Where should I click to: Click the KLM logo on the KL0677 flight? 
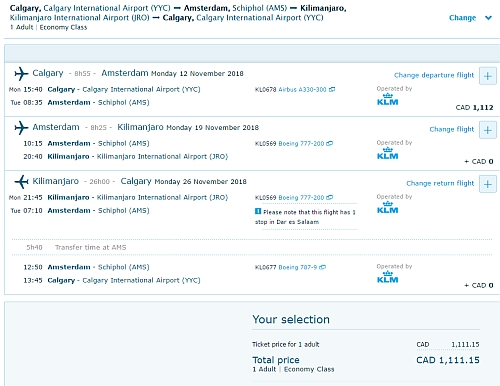coord(387,277)
